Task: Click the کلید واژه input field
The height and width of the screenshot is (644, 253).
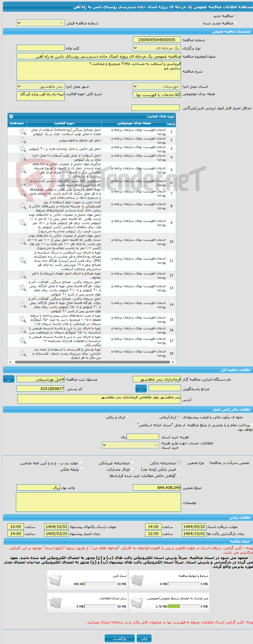Action: 41,48
